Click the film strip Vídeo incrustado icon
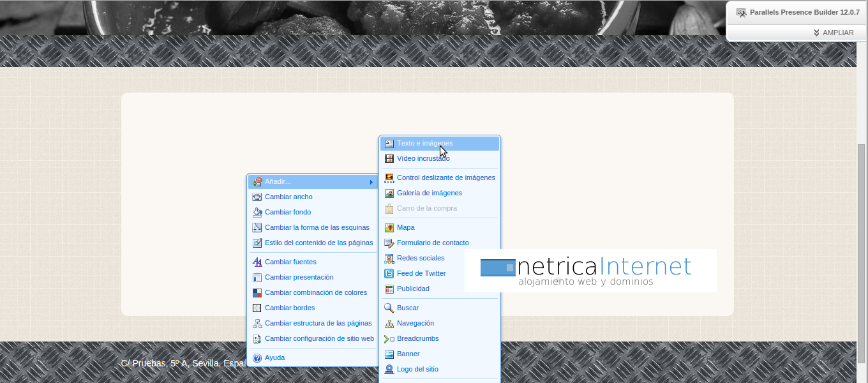 389,159
